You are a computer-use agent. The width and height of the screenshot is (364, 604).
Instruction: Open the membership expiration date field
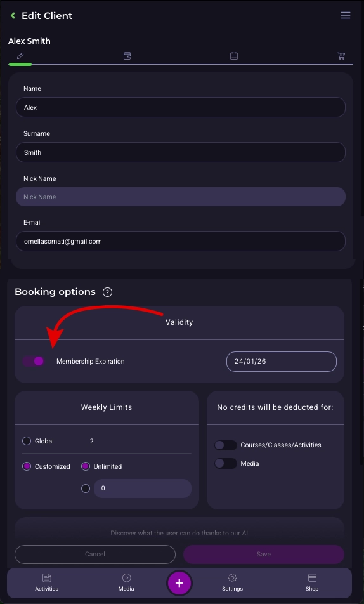281,362
